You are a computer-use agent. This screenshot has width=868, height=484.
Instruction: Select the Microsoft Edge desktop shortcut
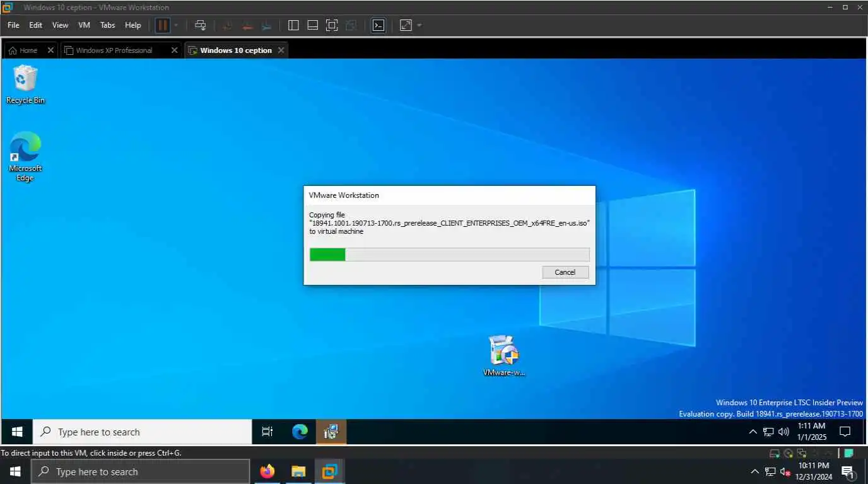[x=25, y=157]
